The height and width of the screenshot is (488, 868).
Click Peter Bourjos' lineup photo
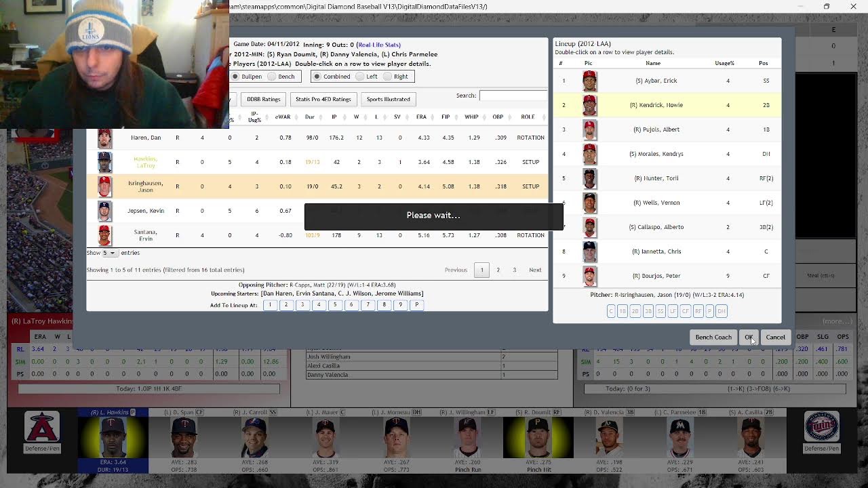coord(589,276)
